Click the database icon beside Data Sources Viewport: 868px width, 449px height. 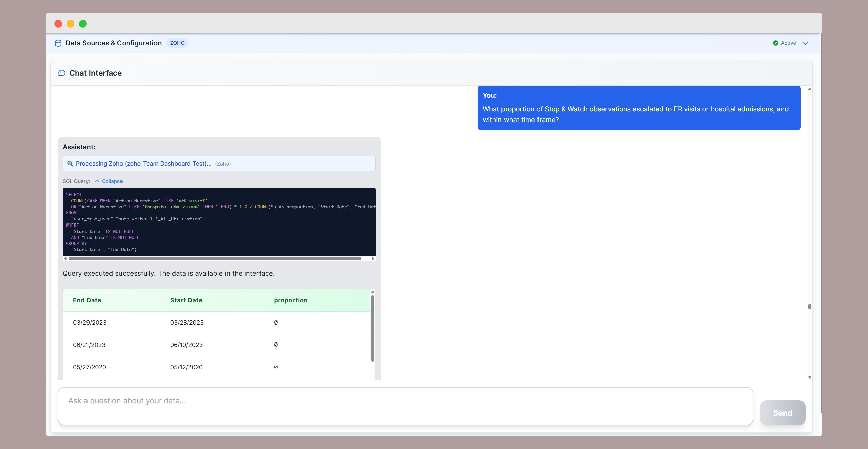pyautogui.click(x=58, y=43)
